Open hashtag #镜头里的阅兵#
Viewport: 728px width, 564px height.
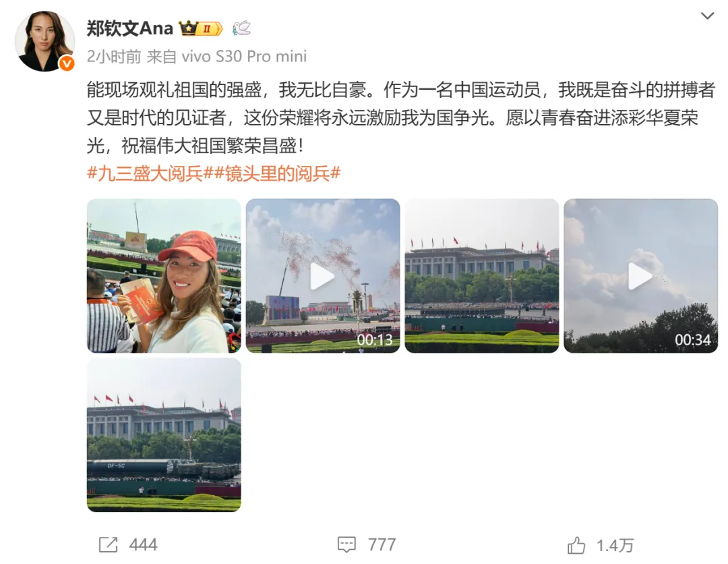278,174
